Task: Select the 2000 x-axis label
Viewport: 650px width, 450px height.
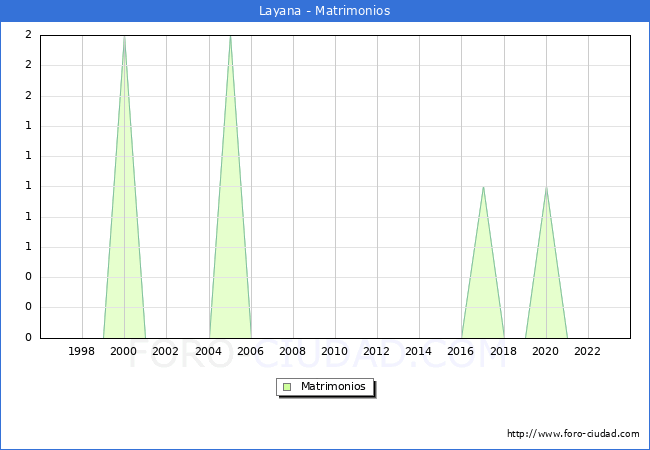Action: coord(124,351)
